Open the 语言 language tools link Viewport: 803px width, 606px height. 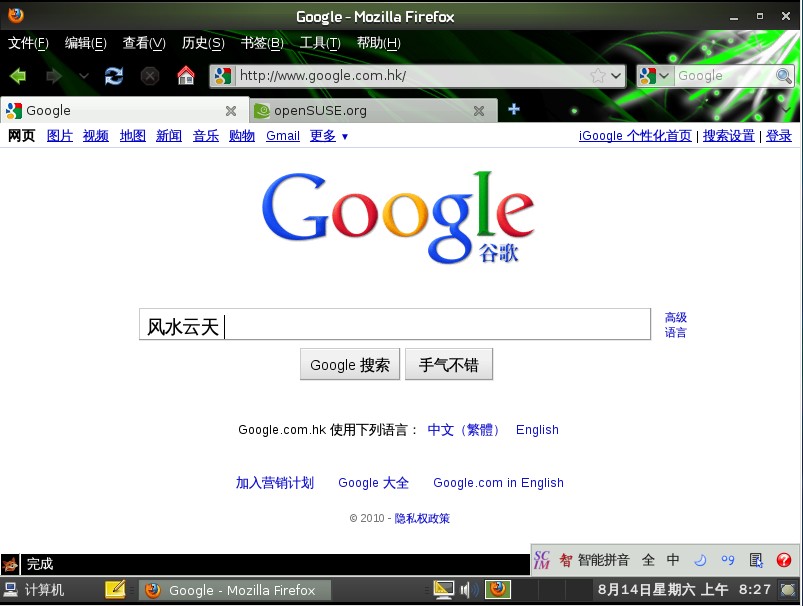(675, 332)
